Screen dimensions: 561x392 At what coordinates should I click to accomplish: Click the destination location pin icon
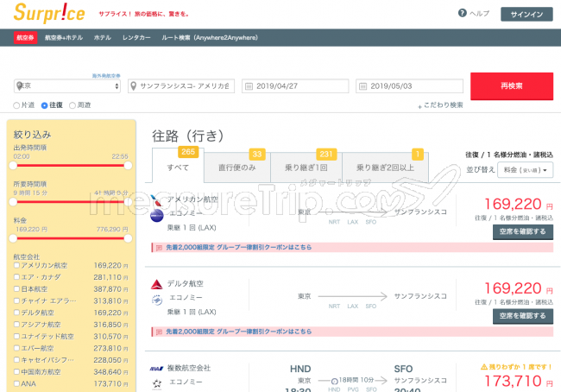(x=134, y=86)
